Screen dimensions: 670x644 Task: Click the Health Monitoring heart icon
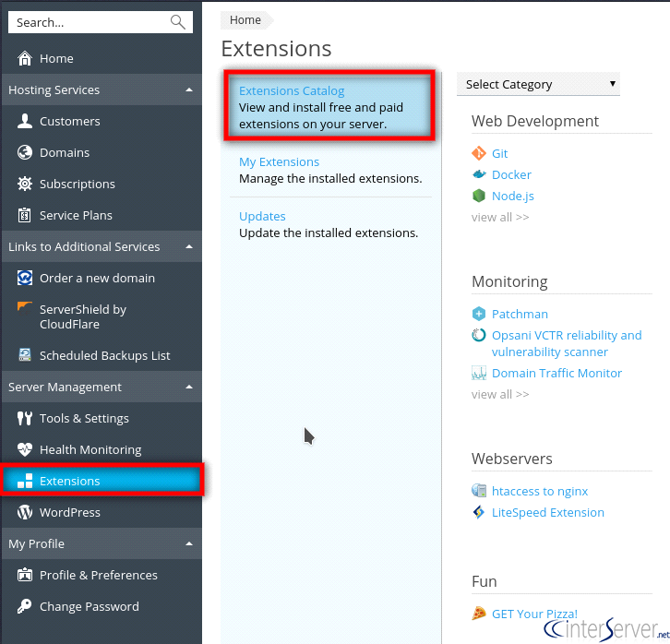25,449
